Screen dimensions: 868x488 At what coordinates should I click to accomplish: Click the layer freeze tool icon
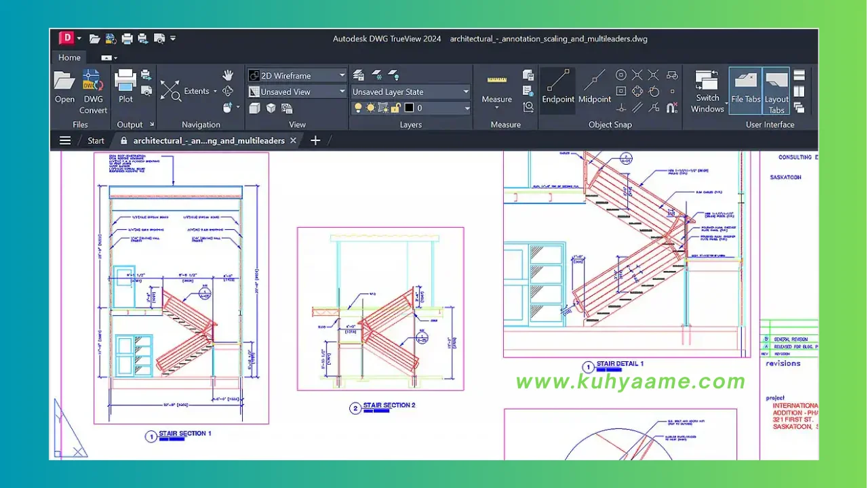point(376,75)
